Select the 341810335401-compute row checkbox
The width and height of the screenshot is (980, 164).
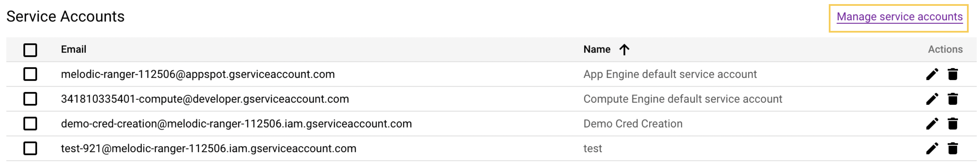click(30, 99)
